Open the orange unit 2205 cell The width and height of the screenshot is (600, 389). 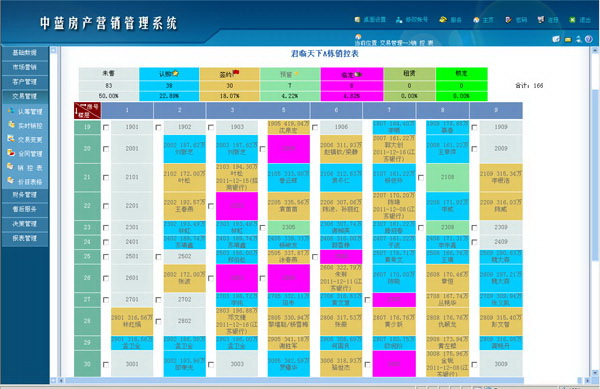click(289, 206)
